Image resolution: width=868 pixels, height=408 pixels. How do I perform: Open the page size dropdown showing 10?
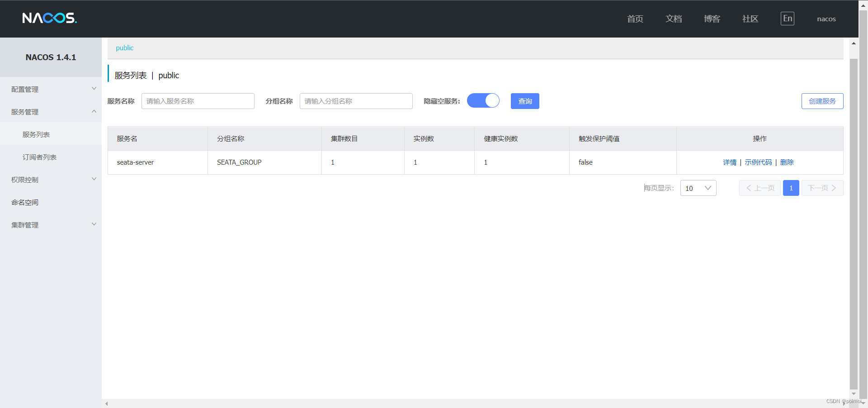698,188
